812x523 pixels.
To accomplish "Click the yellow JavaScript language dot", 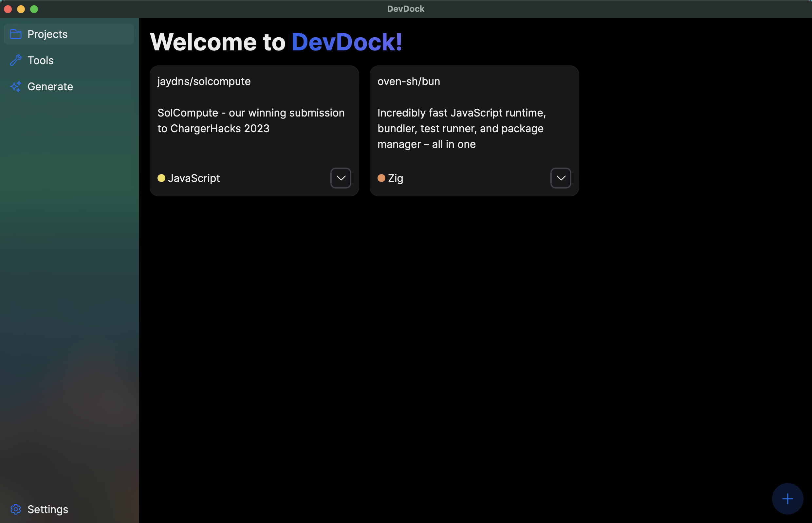I will pos(161,178).
